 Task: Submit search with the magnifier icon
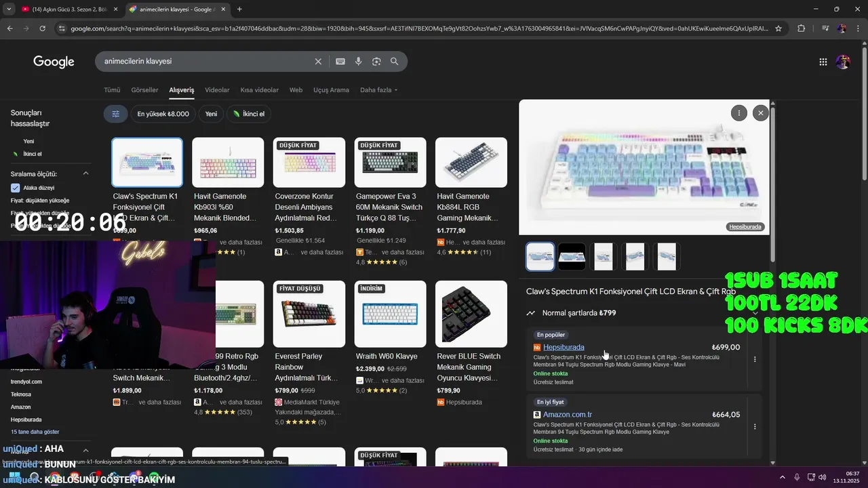click(395, 61)
